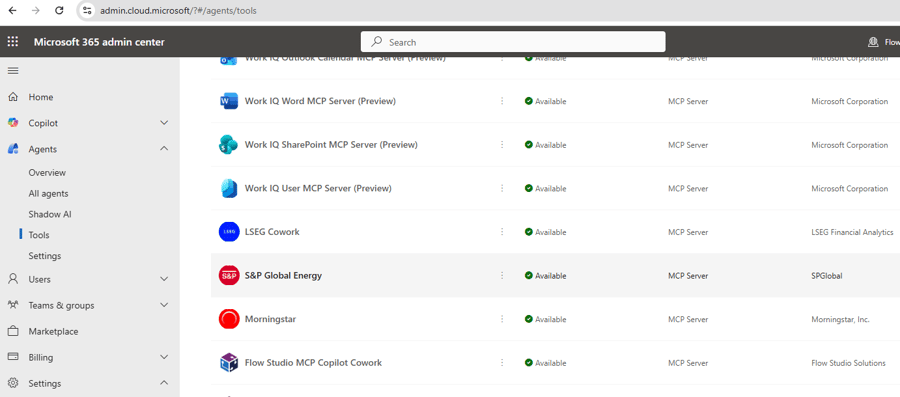Expand the Users section chevron
This screenshot has height=397, width=900.
pyautogui.click(x=164, y=279)
